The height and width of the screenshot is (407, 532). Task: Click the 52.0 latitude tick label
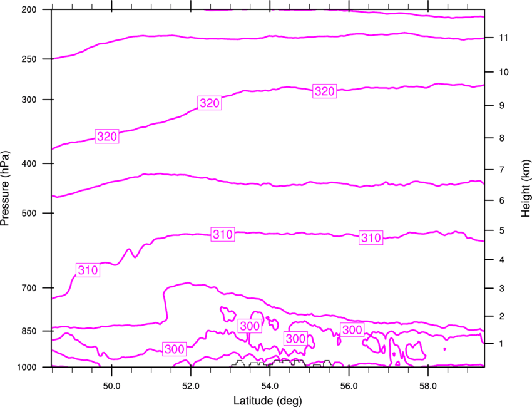191,386
